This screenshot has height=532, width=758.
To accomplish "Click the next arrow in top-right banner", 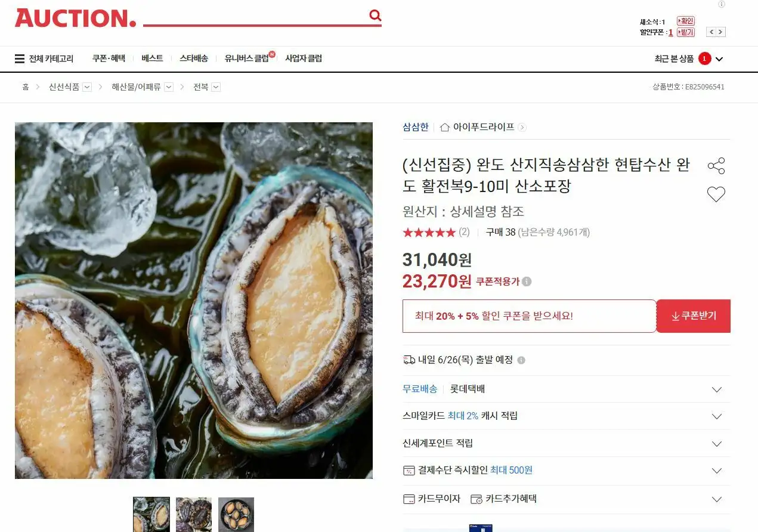I will coord(720,32).
